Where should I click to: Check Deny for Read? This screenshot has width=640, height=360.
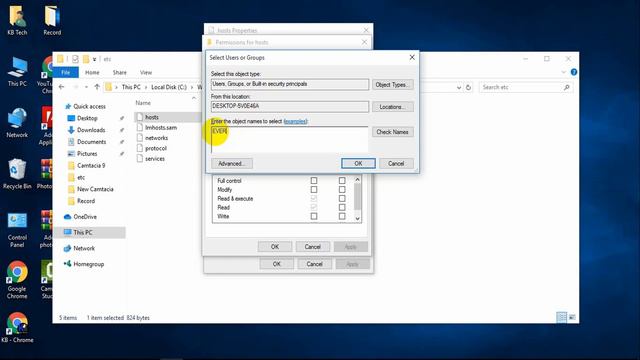click(x=342, y=207)
